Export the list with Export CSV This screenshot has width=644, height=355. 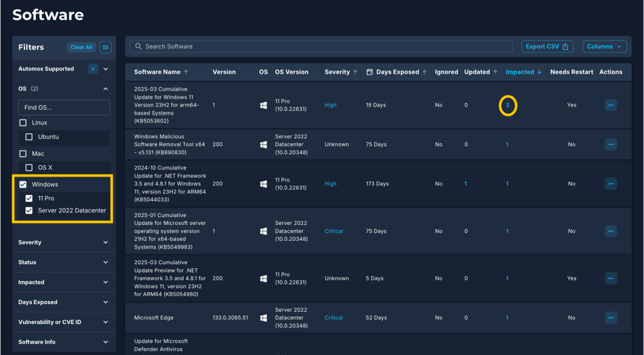click(x=547, y=46)
